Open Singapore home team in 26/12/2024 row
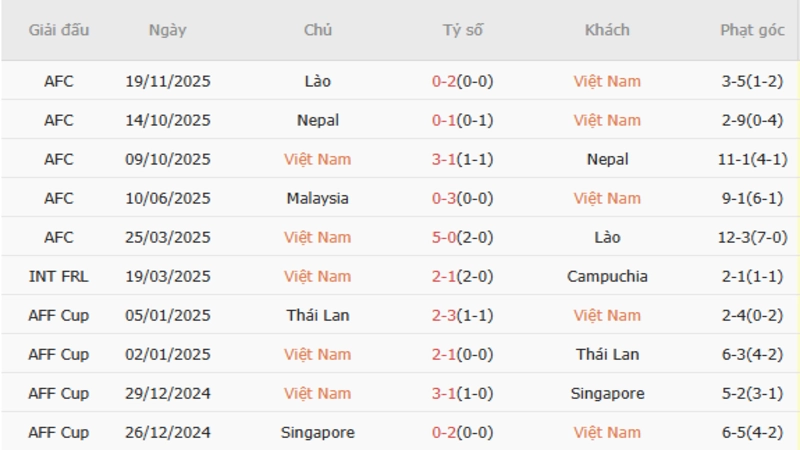The image size is (800, 450). click(318, 432)
